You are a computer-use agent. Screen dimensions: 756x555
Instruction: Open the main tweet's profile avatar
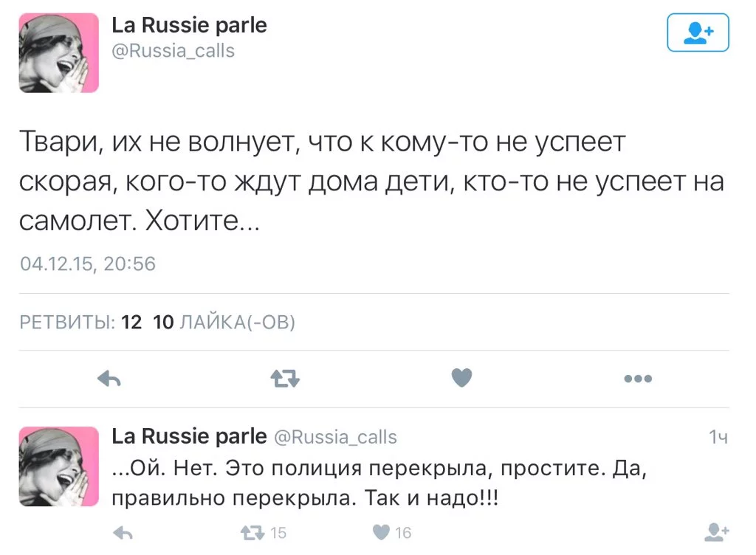tap(58, 52)
